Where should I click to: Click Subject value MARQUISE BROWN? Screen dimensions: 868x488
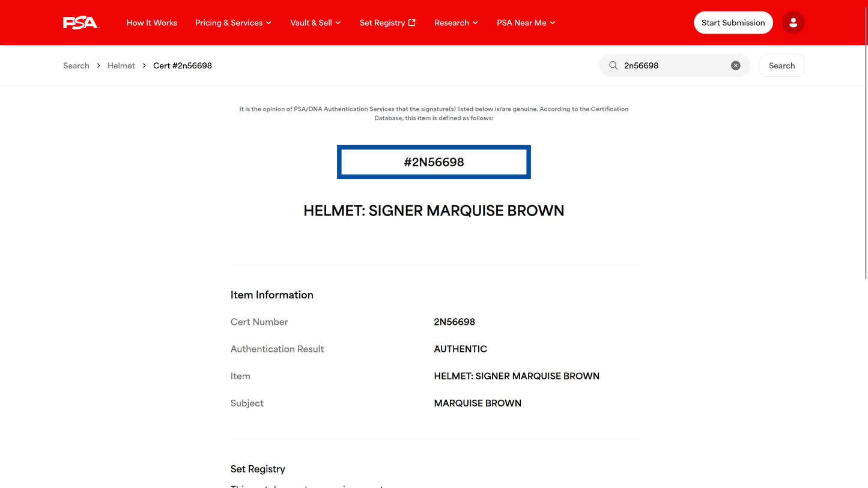click(x=478, y=403)
